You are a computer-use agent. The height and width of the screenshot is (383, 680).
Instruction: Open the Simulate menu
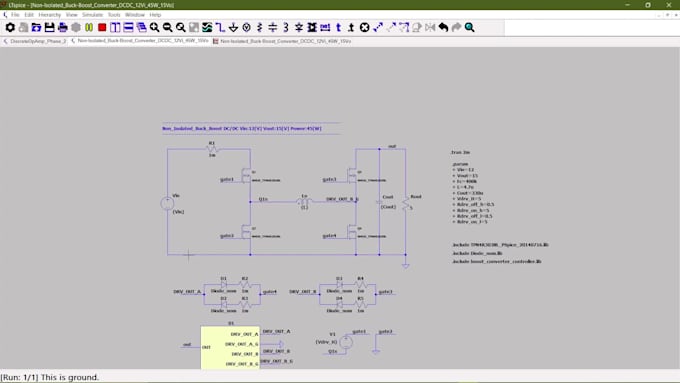(x=92, y=15)
